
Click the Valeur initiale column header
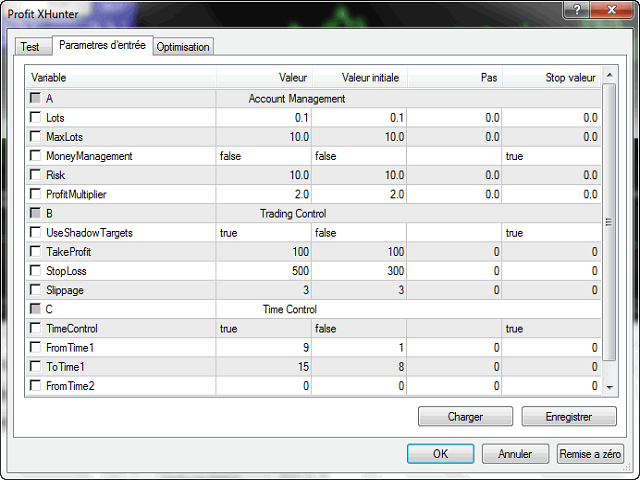tap(360, 78)
